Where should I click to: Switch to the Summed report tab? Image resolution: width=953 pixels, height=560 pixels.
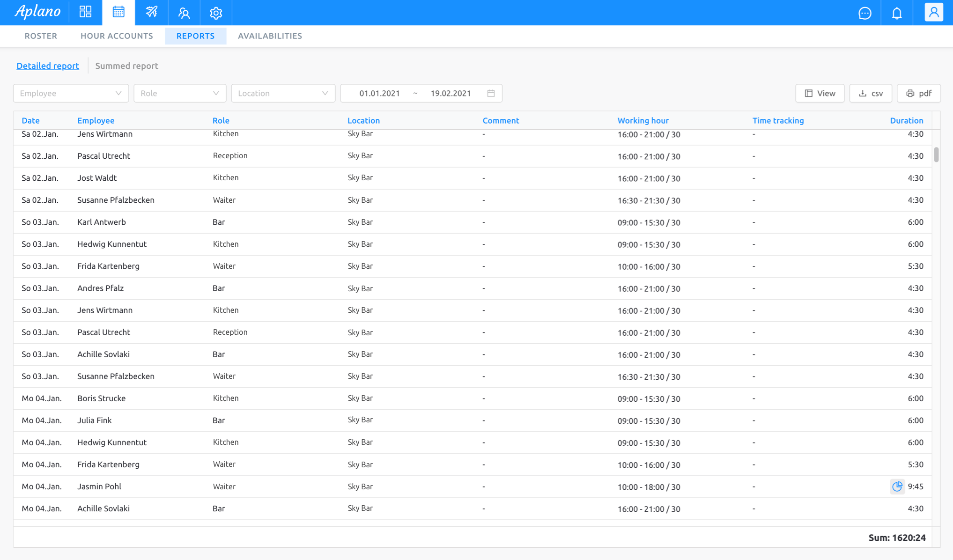click(x=126, y=66)
